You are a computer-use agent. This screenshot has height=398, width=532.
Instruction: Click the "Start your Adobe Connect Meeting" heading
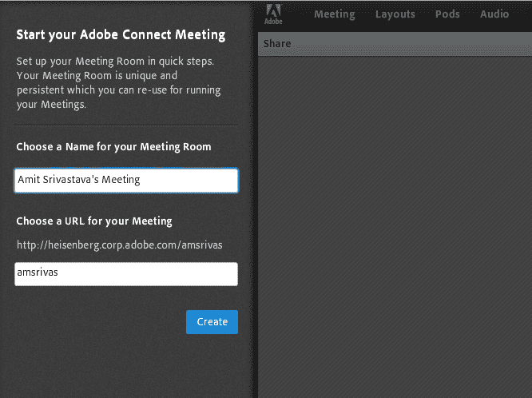click(x=121, y=35)
